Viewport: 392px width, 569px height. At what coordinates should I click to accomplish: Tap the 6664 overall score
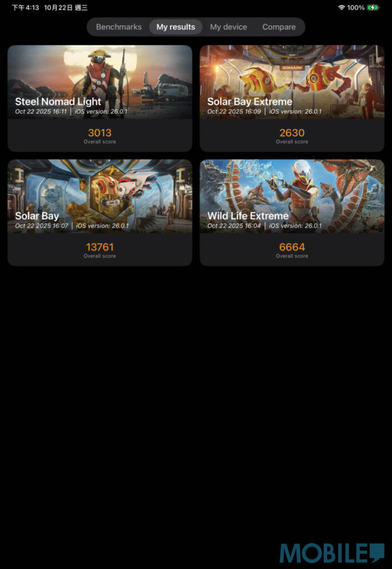tap(292, 247)
